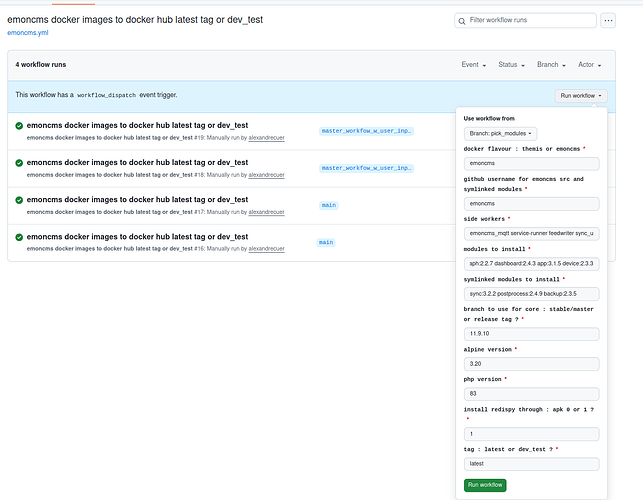
Task: Select the Branch: pick_modules dropdown
Action: click(501, 133)
